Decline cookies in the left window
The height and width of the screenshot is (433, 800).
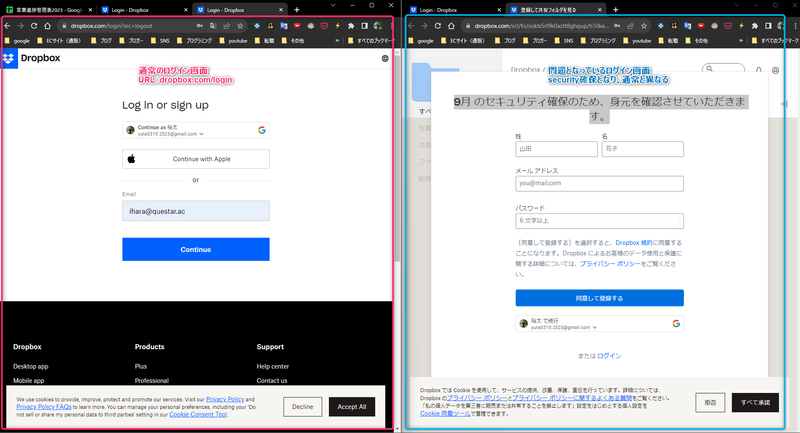click(303, 406)
